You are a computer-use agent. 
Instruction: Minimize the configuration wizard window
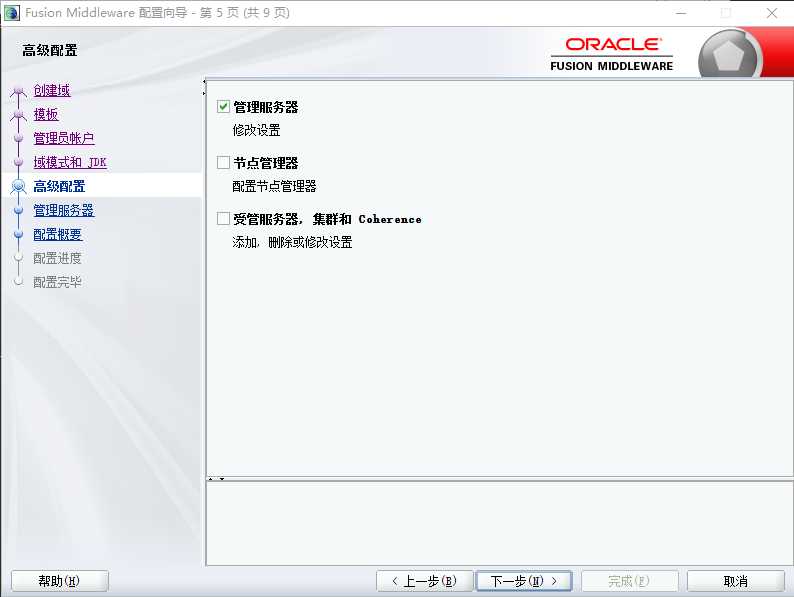click(681, 13)
